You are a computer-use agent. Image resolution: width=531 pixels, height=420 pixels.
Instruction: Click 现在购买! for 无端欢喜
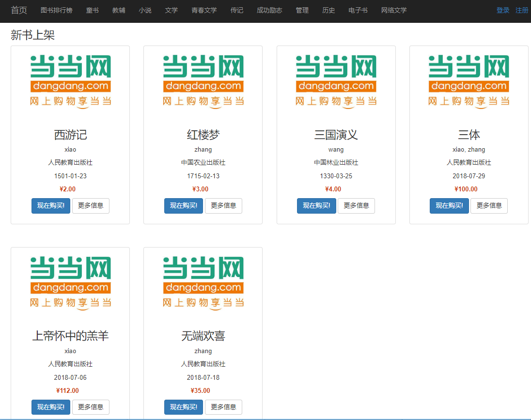184,407
